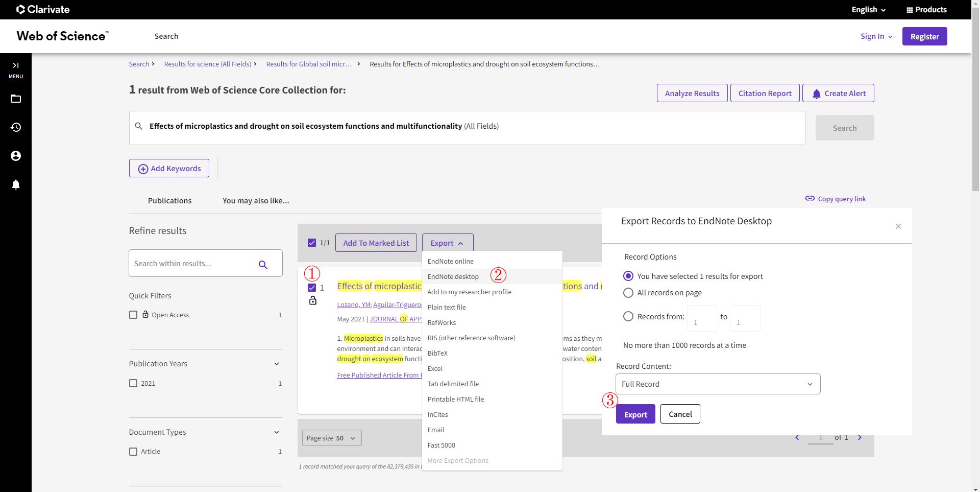Image resolution: width=980 pixels, height=492 pixels.
Task: Open search history icon in the sidebar
Action: pyautogui.click(x=16, y=127)
